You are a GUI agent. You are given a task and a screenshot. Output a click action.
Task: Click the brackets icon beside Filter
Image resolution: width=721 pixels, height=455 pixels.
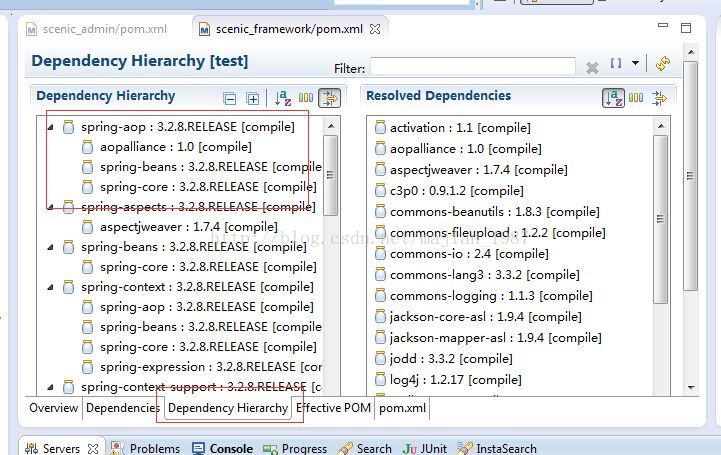tap(616, 63)
